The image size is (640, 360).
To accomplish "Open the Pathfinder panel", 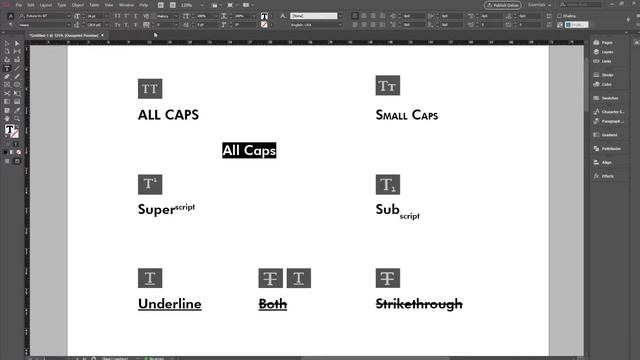I will (x=607, y=149).
